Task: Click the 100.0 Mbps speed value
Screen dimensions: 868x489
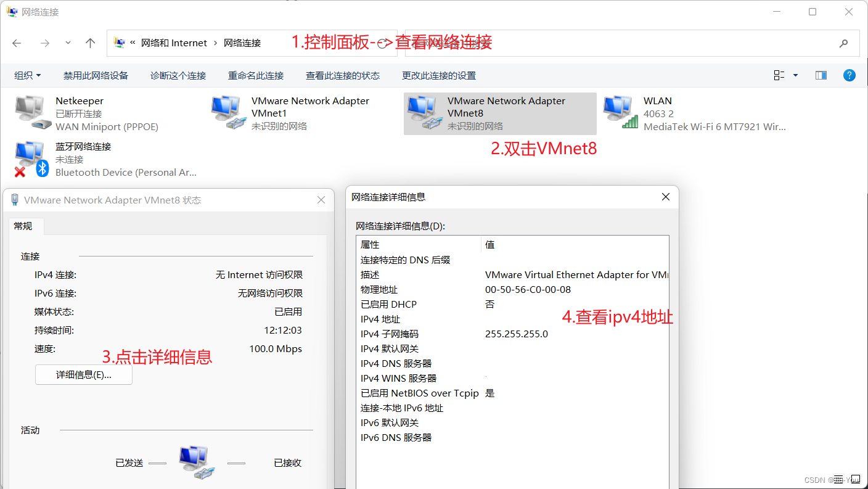Action: click(276, 349)
